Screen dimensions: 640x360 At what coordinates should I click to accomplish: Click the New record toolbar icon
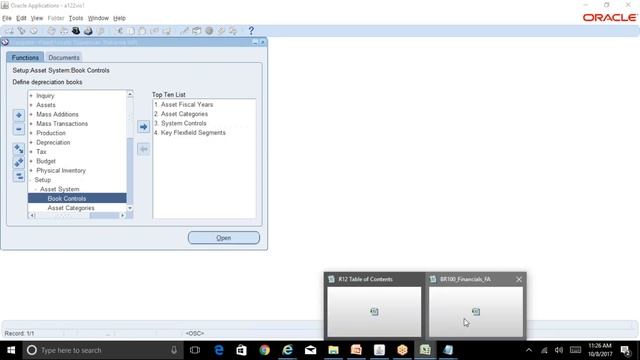pyautogui.click(x=9, y=31)
